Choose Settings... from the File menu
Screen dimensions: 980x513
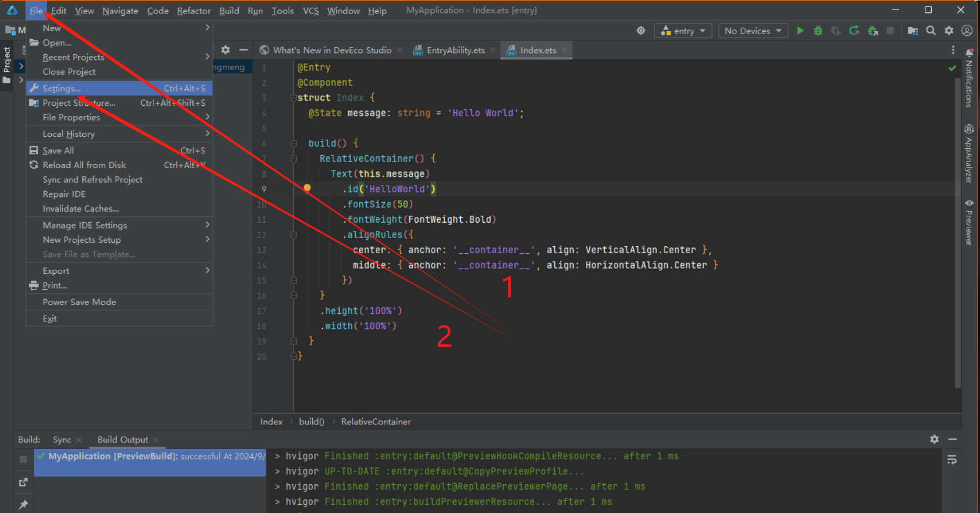tap(119, 88)
